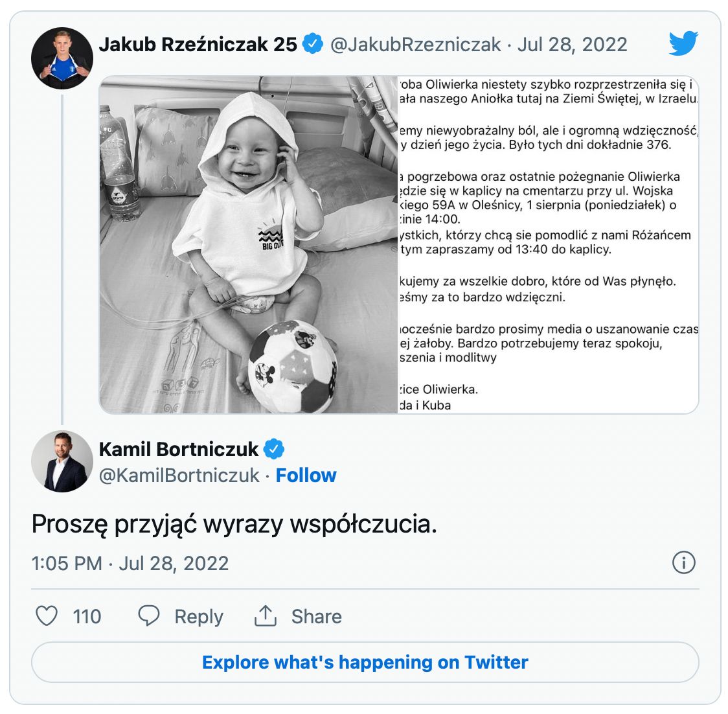
Task: Open the @JakubRzezniczak handle link
Action: pos(415,44)
